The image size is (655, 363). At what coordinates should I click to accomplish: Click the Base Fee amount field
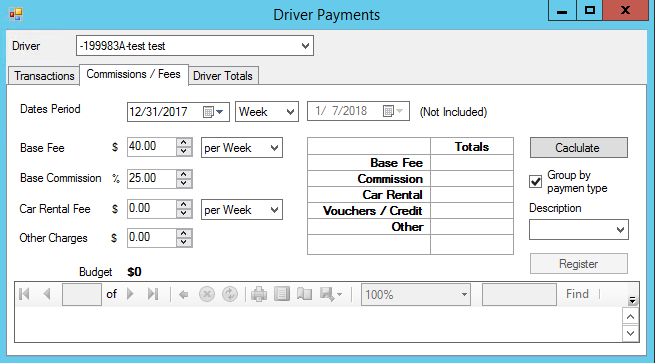152,147
